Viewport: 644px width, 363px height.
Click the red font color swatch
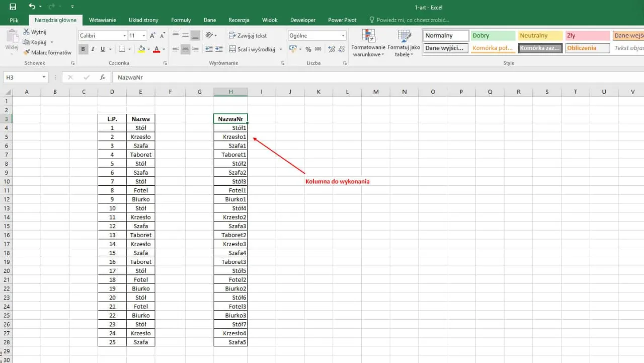coord(156,49)
